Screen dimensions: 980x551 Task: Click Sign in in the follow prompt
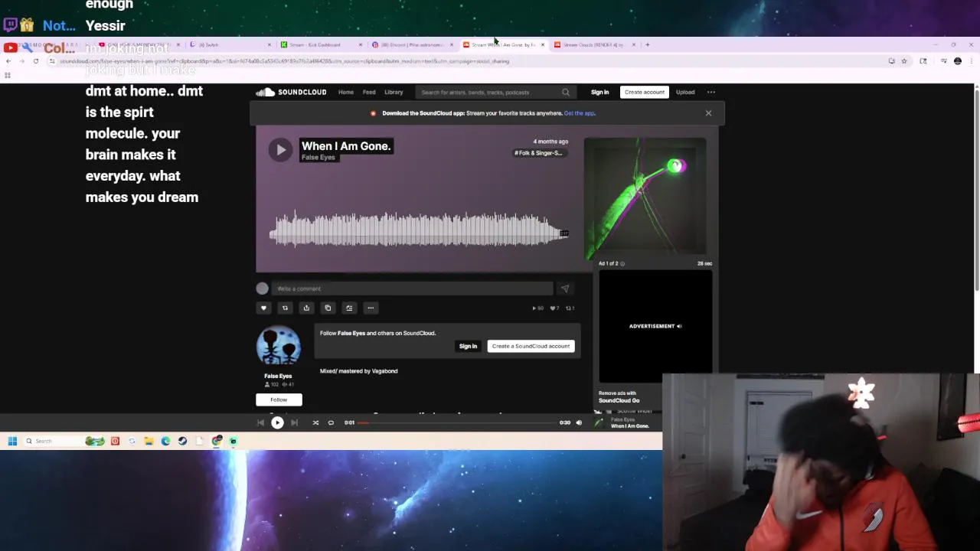tap(468, 346)
